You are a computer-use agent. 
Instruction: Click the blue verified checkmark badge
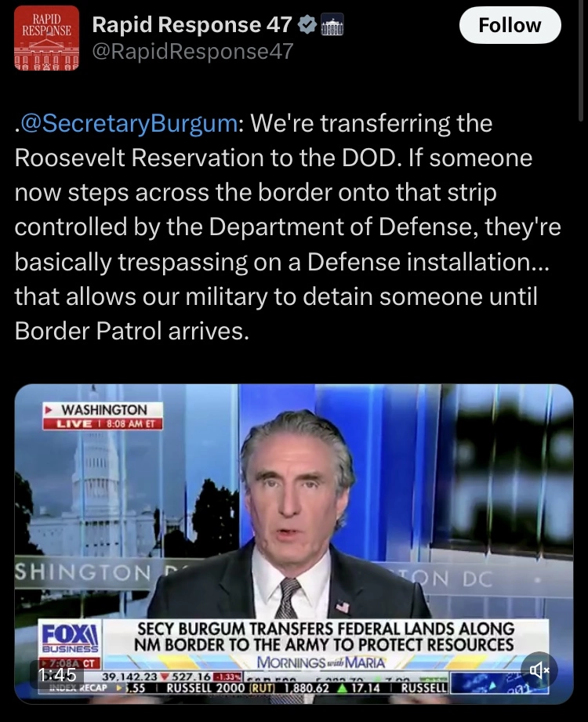[x=307, y=25]
